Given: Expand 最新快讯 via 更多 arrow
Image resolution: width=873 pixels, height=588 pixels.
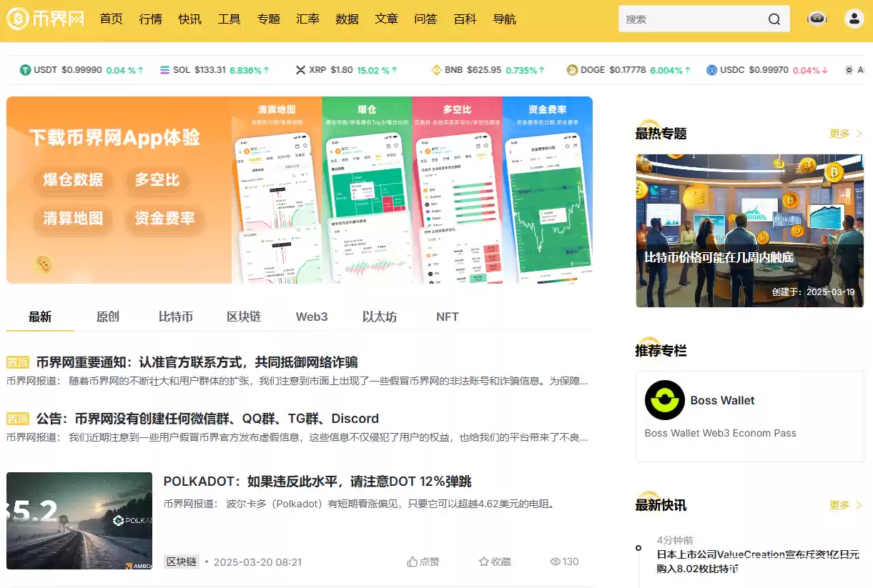Looking at the screenshot, I should coord(846,505).
